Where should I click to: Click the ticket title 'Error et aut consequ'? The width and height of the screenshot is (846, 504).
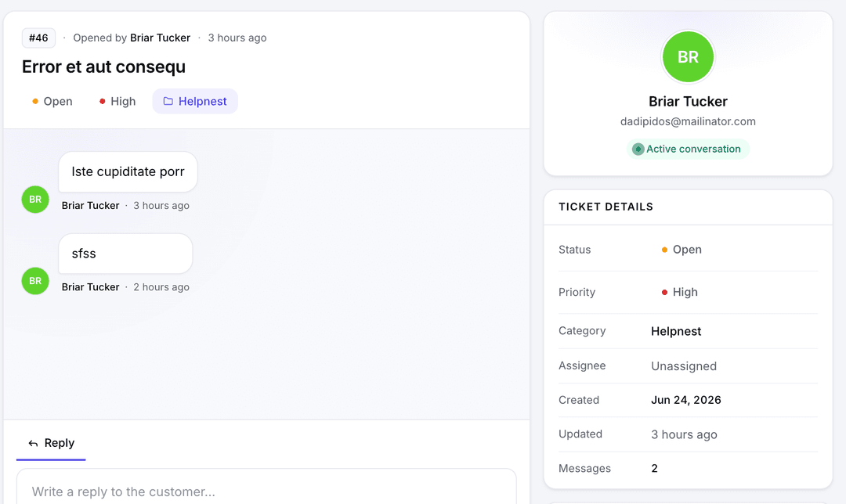[103, 67]
